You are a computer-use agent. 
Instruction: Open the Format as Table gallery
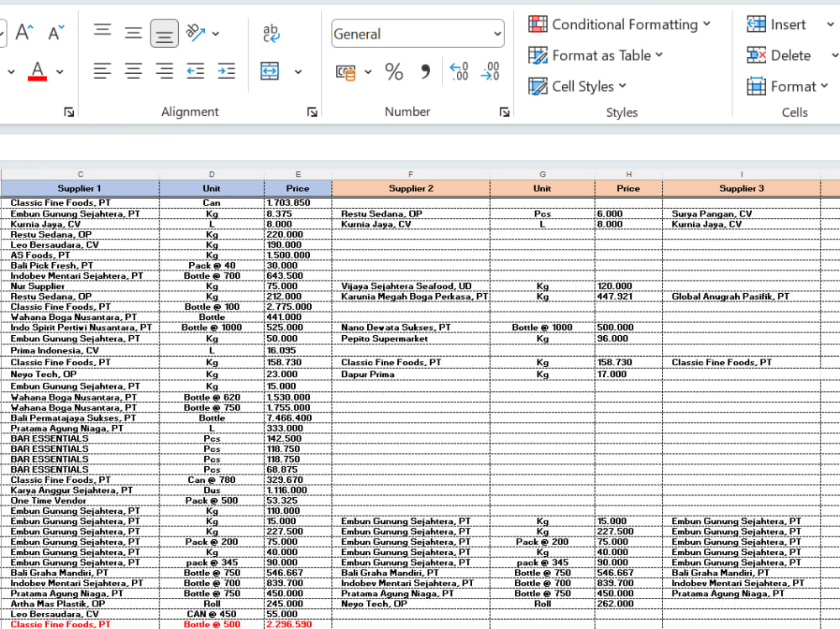(x=596, y=55)
